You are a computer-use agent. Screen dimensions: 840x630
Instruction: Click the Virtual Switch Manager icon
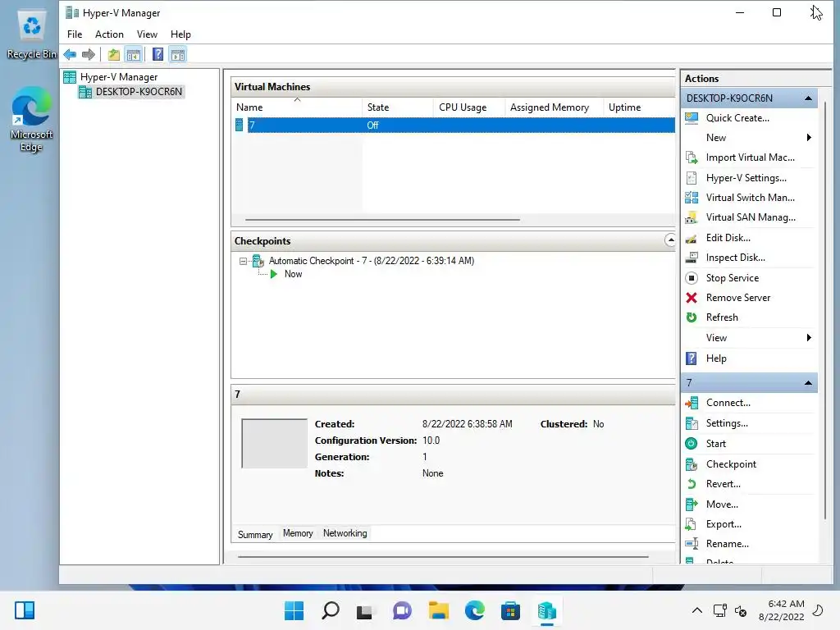click(692, 198)
